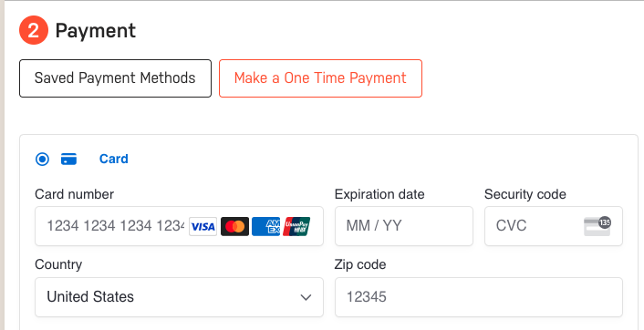Click the Payment section heading

coord(96,31)
